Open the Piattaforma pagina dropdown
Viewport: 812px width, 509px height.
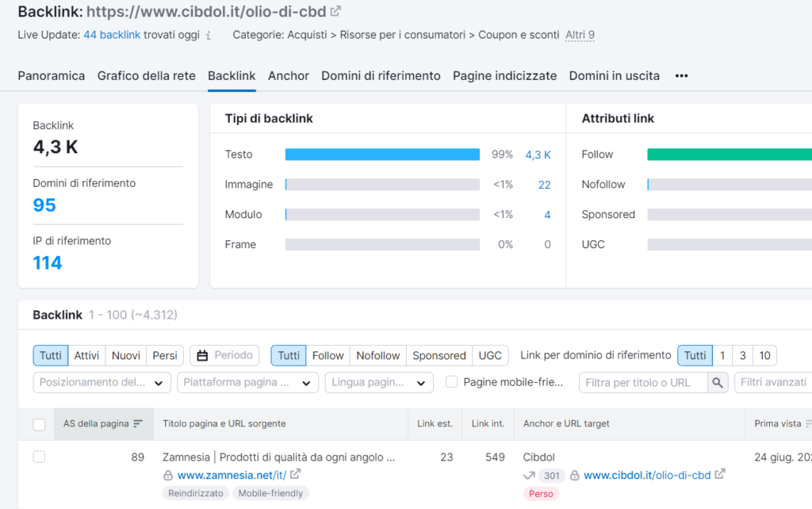coord(247,383)
